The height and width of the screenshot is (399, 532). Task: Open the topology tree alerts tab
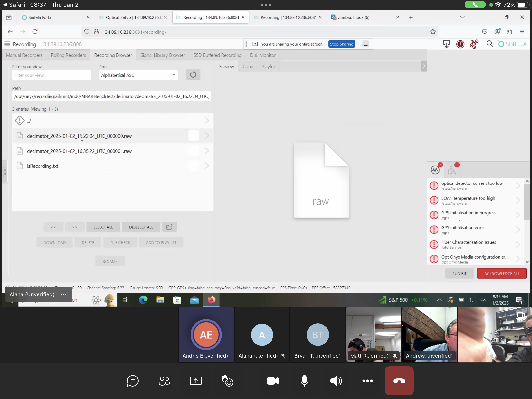point(452,170)
